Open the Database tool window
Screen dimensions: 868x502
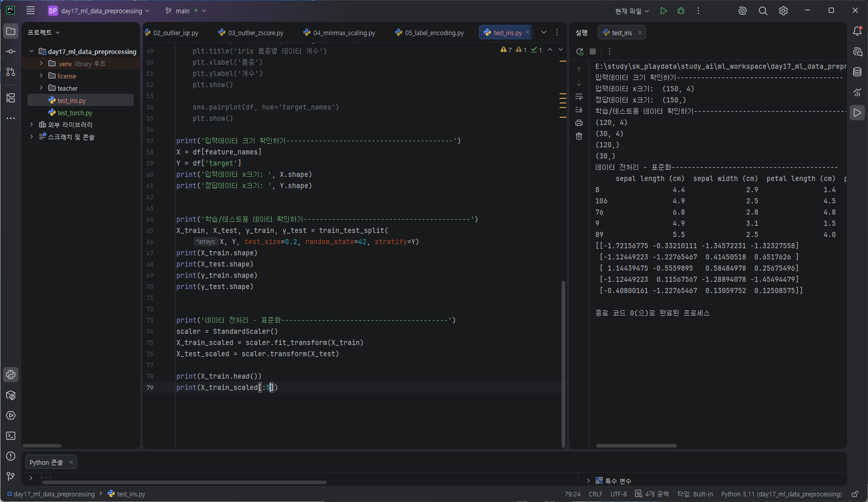[x=857, y=72]
